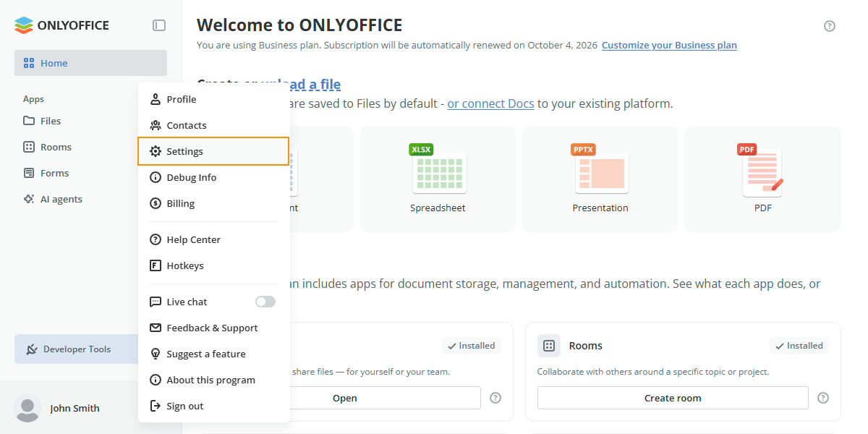Click the Sign out arrow icon
Image resolution: width=868 pixels, height=434 pixels.
pyautogui.click(x=155, y=406)
